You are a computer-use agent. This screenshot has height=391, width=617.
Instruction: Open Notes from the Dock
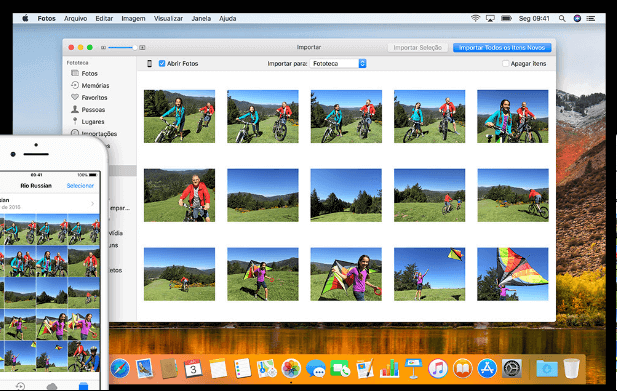pos(218,369)
